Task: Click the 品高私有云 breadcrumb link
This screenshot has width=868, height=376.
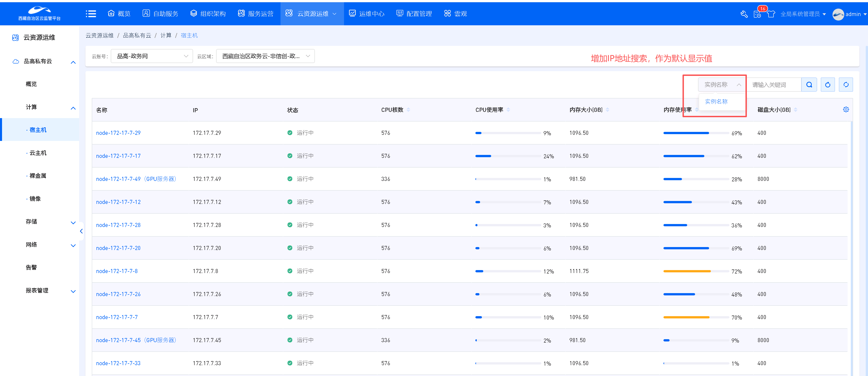Action: coord(137,36)
